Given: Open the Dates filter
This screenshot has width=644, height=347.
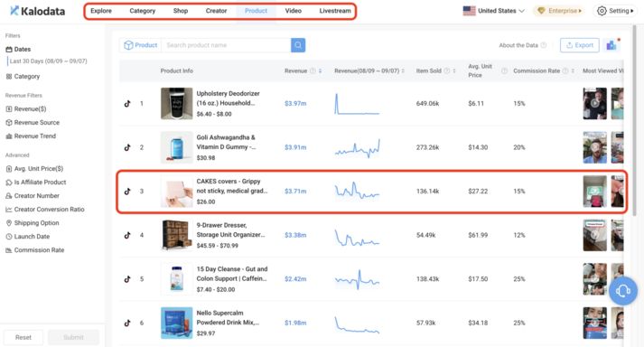Looking at the screenshot, I should (18, 49).
